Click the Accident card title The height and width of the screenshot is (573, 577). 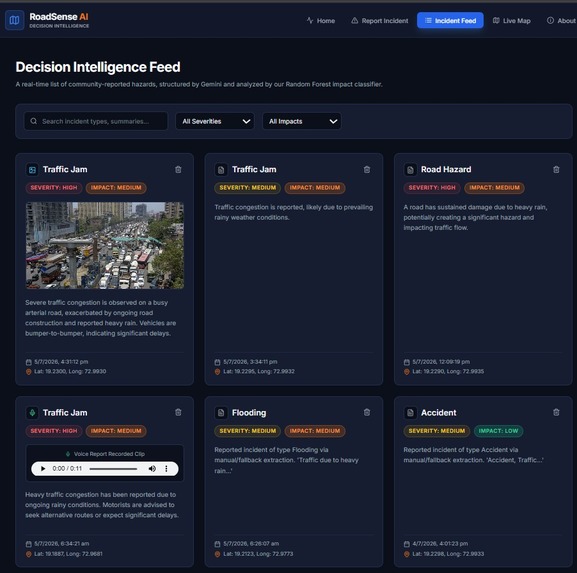[x=439, y=413]
